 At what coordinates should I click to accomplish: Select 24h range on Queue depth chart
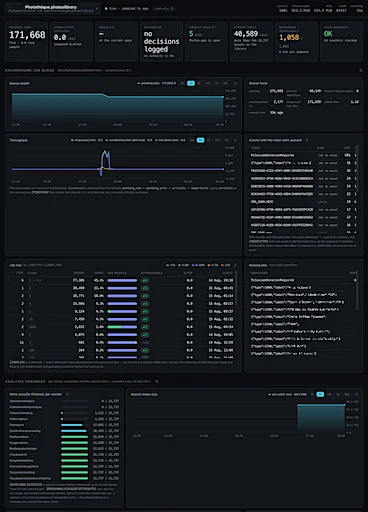[208, 83]
